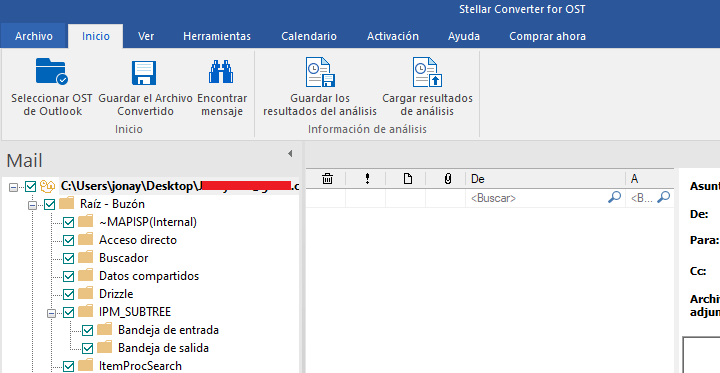
Task: Toggle the Bandeja de salida checkbox
Action: pos(87,348)
